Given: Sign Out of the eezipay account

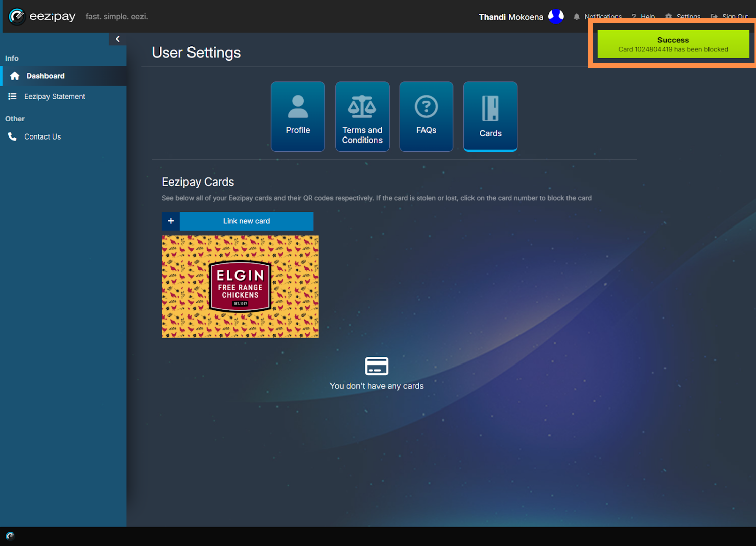Looking at the screenshot, I should click(x=729, y=17).
